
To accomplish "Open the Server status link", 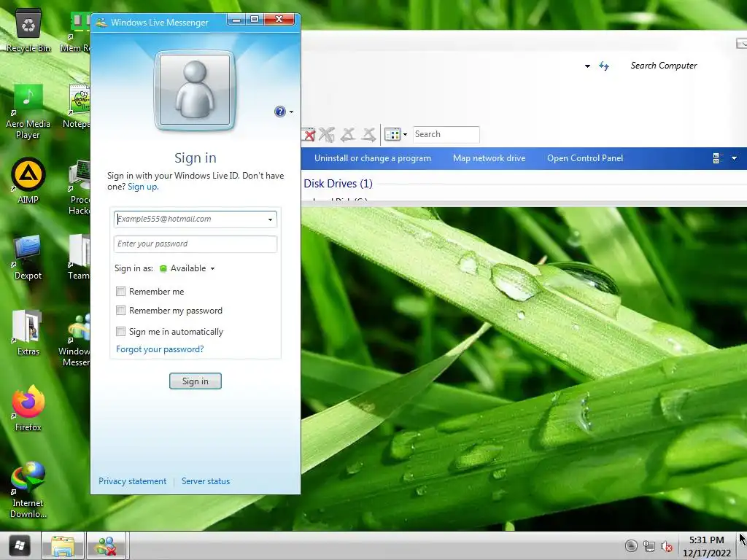I will pos(206,481).
